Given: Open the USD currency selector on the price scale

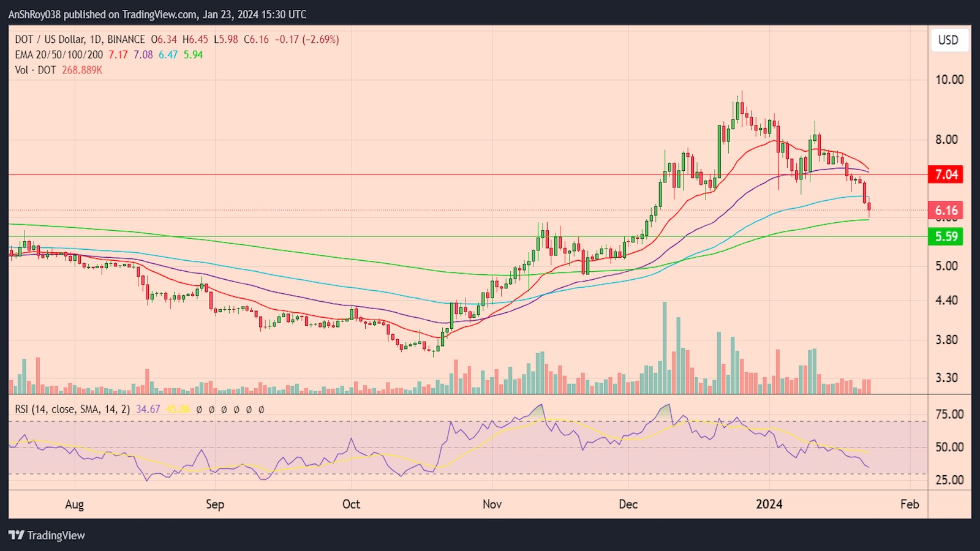Looking at the screenshot, I should point(949,41).
